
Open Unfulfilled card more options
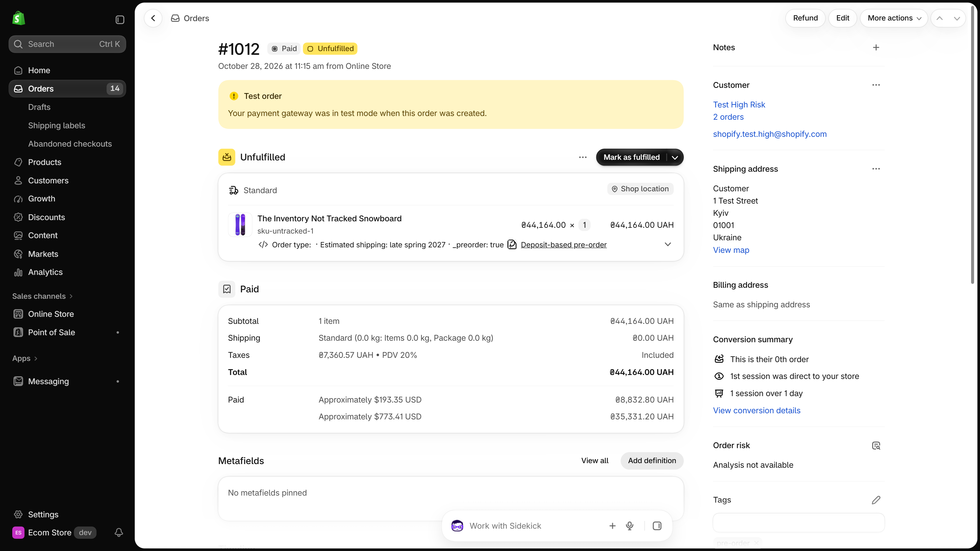pyautogui.click(x=583, y=157)
